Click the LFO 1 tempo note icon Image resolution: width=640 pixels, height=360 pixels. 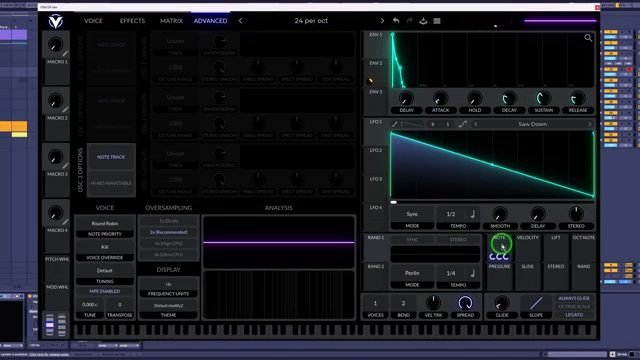473,214
